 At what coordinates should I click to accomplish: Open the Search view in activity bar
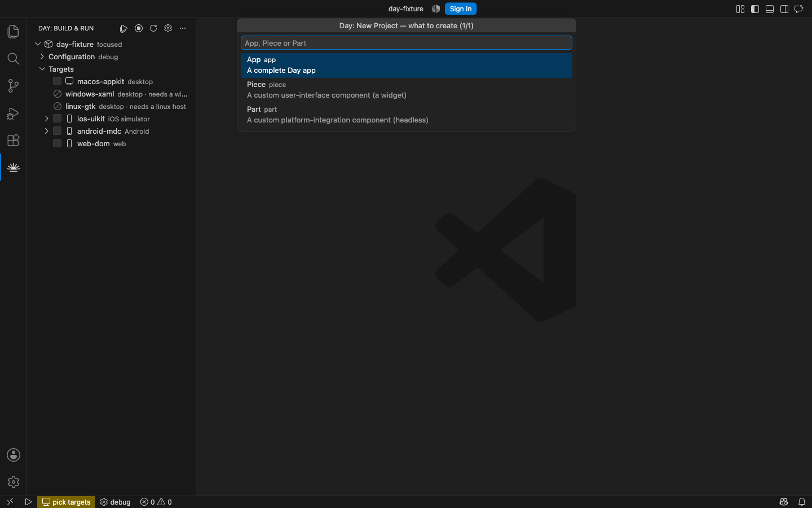coord(13,59)
